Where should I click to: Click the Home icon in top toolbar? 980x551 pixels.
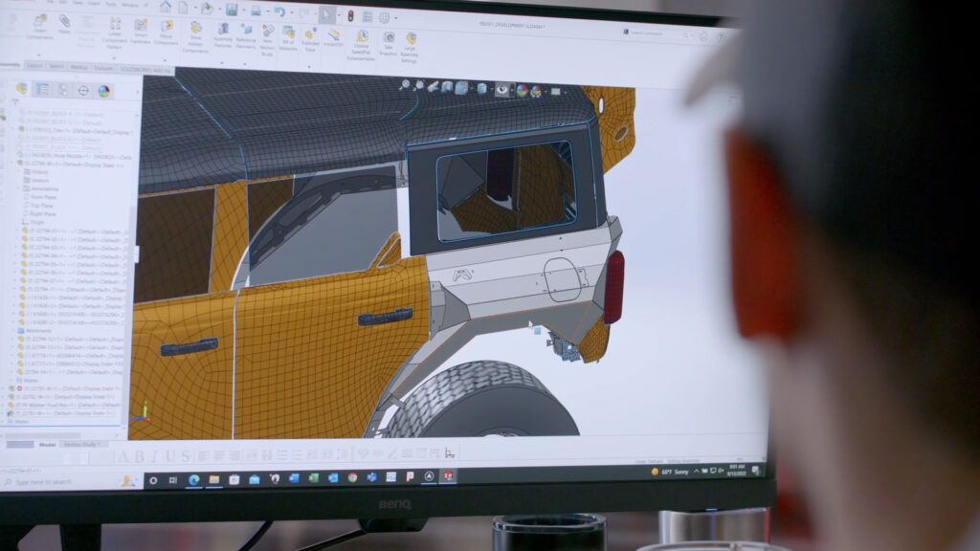click(166, 7)
